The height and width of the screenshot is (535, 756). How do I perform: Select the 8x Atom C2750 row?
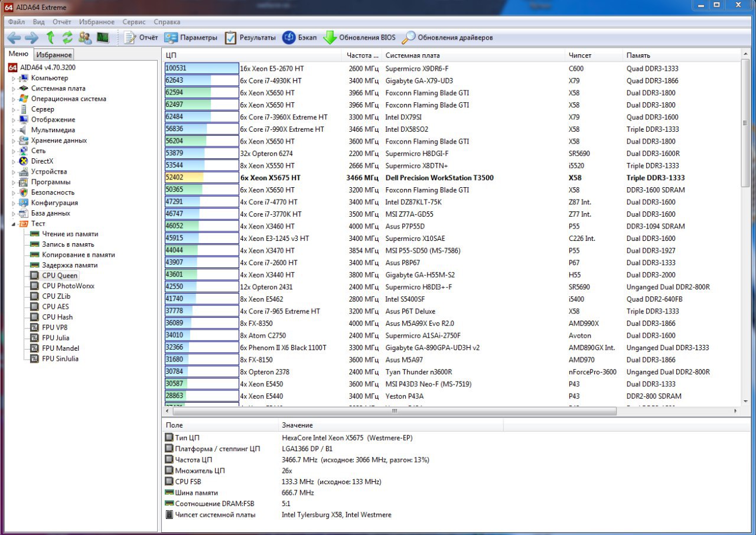pyautogui.click(x=452, y=335)
